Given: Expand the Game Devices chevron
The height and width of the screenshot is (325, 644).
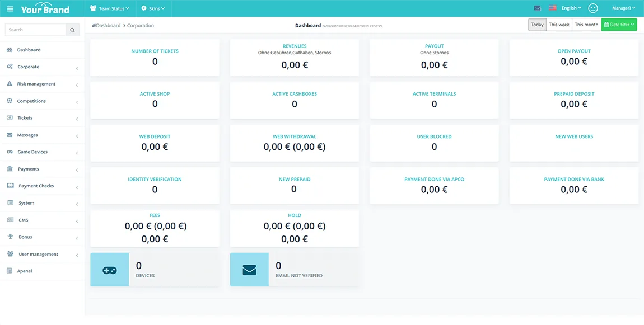Looking at the screenshot, I should [77, 153].
